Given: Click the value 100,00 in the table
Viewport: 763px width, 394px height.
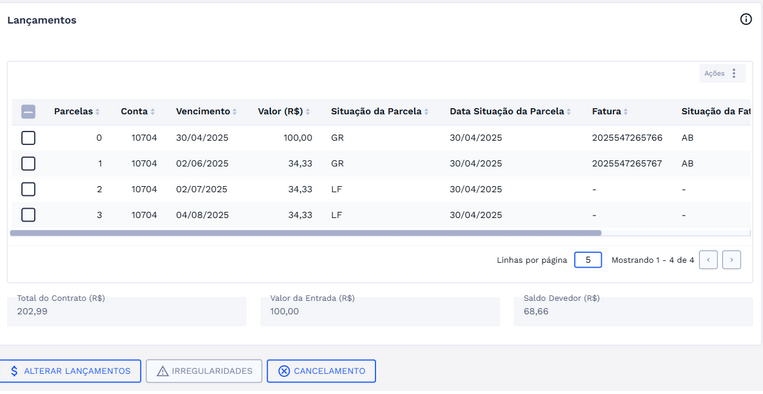Looking at the screenshot, I should pos(298,138).
